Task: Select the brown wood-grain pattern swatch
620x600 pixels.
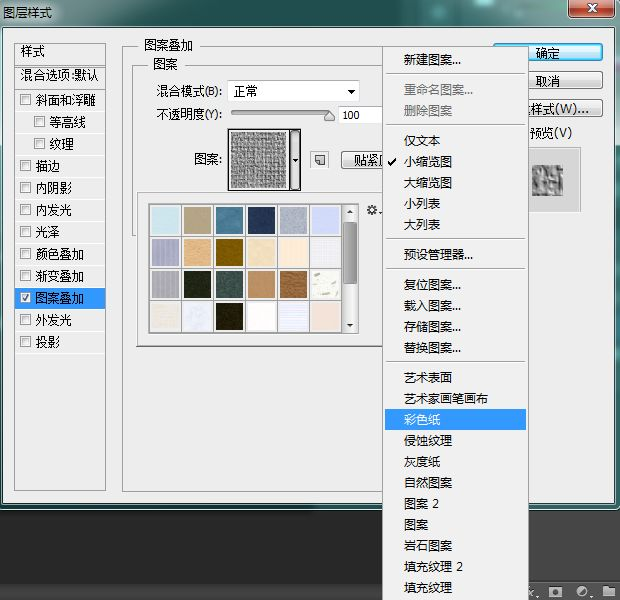Action: [x=293, y=284]
